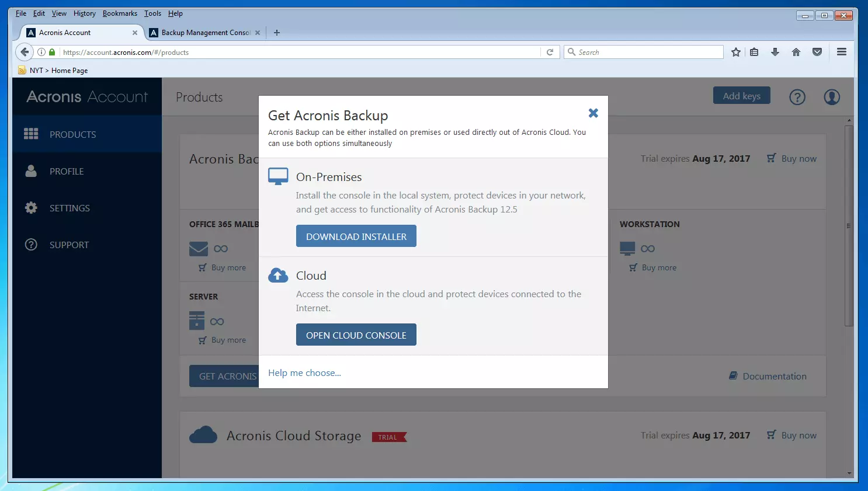Viewport: 868px width, 491px height.
Task: Close the Backup Management Console tab
Action: pos(258,33)
